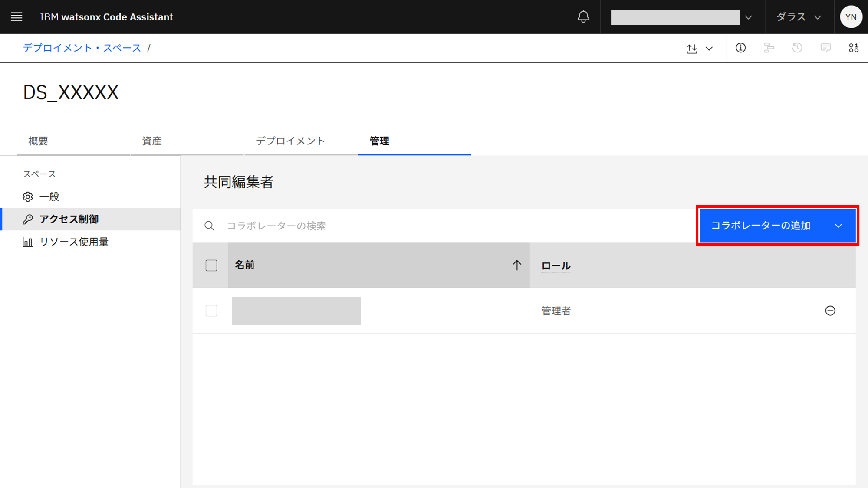Check the 管理者 collaborator row checkbox
Viewport: 868px width, 488px height.
coord(211,311)
